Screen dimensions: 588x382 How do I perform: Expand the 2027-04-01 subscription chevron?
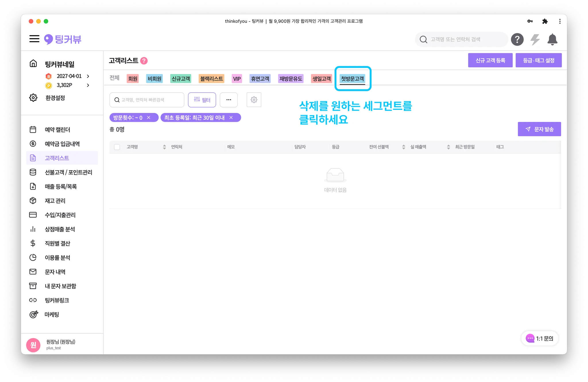tap(88, 76)
